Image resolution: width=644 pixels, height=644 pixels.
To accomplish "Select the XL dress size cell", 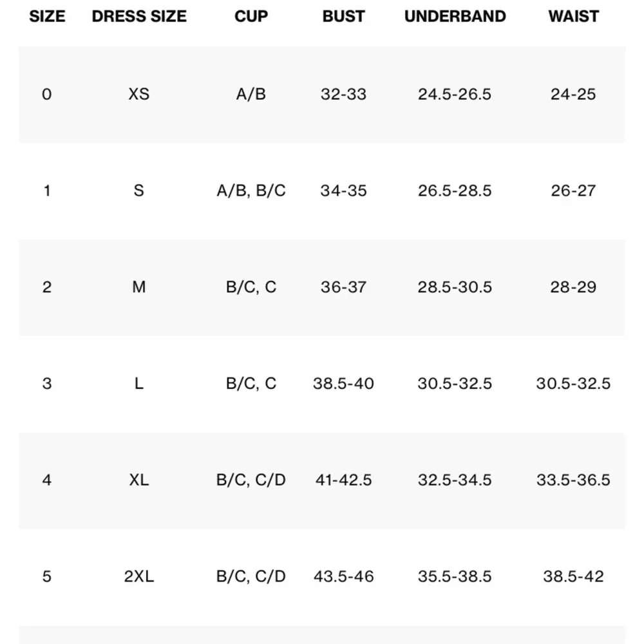I will click(139, 480).
